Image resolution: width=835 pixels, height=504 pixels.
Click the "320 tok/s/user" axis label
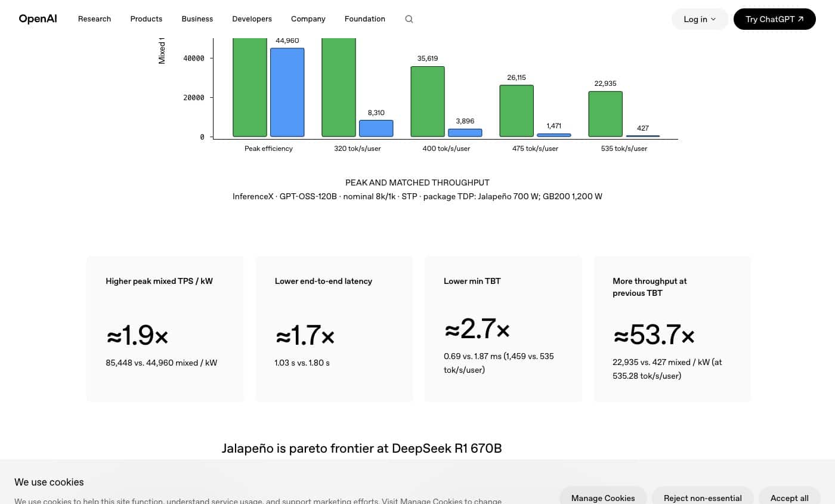click(357, 149)
